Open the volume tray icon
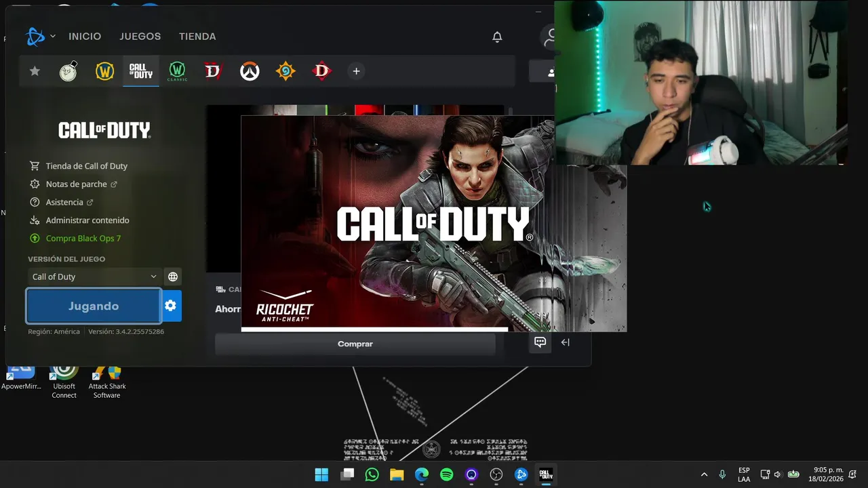This screenshot has height=488, width=868. tap(778, 474)
